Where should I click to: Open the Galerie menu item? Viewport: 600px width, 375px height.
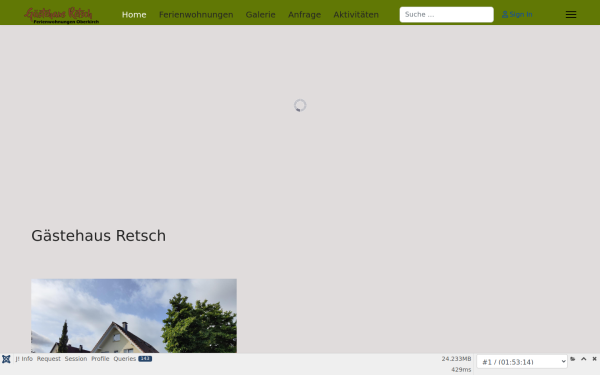pos(260,15)
